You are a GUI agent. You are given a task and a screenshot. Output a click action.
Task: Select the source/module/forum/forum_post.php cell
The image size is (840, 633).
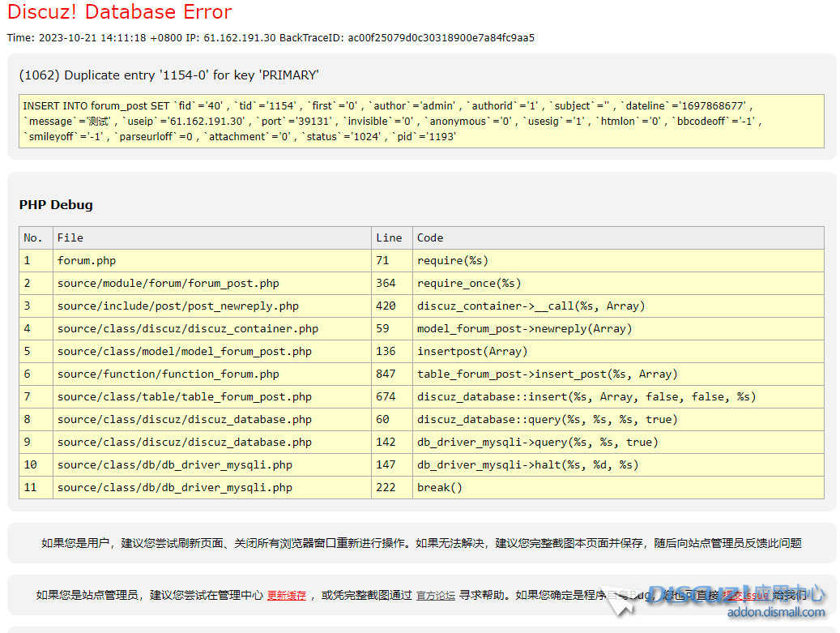[168, 283]
